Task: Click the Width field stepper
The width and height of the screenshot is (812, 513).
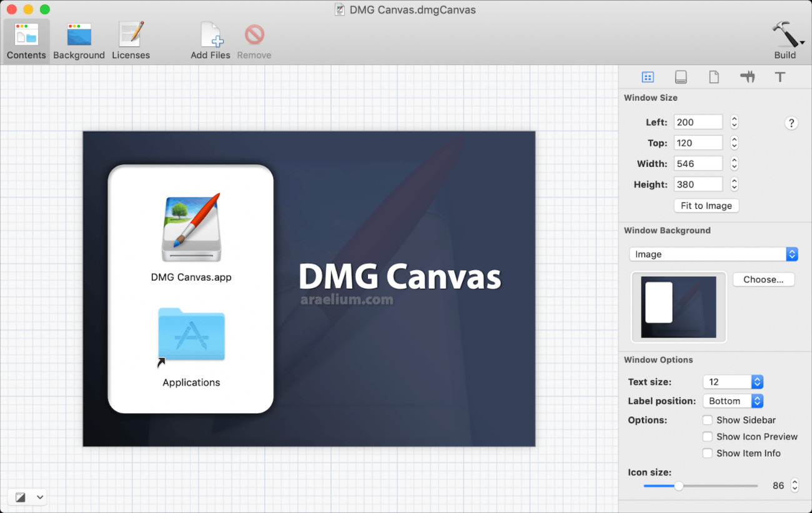Action: pos(735,164)
